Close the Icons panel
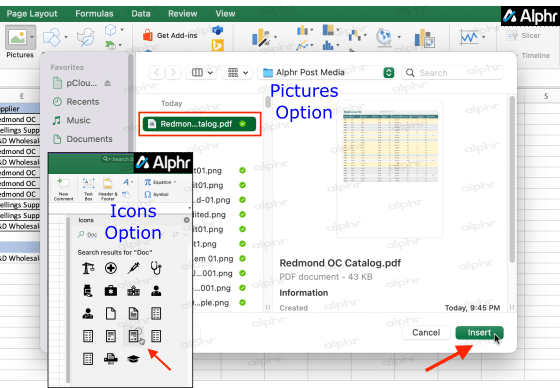Image resolution: width=560 pixels, height=388 pixels. pos(186,220)
